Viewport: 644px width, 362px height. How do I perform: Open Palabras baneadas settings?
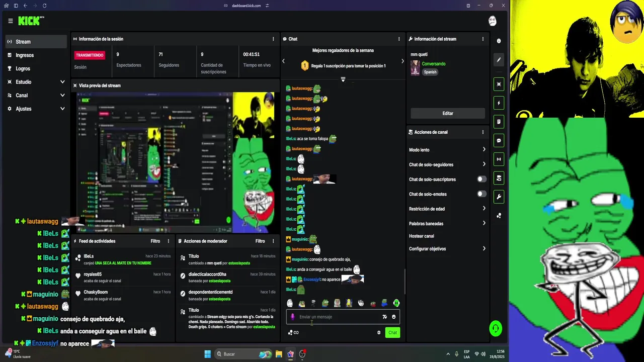click(447, 223)
